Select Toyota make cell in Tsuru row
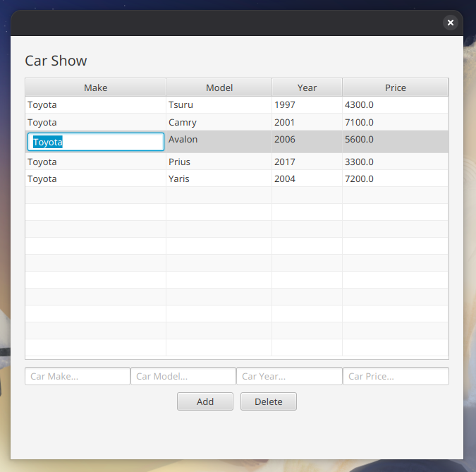476x472 pixels. (96, 105)
